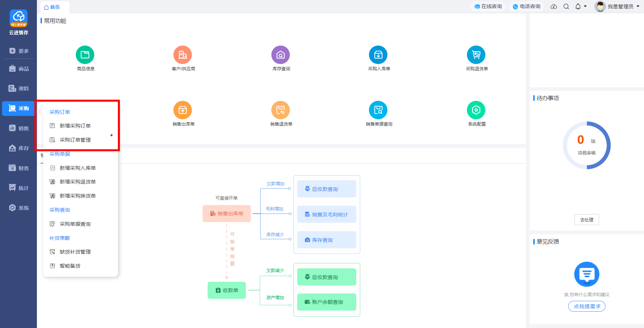Click the 收款单 flowchart node

227,290
